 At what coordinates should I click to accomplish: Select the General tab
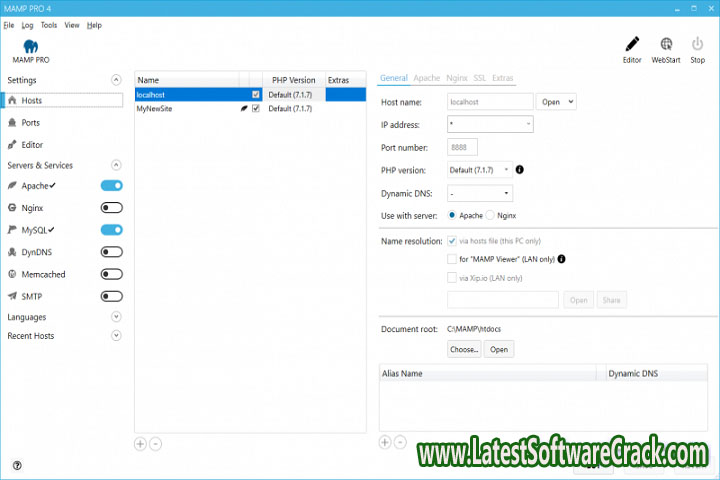tap(394, 78)
